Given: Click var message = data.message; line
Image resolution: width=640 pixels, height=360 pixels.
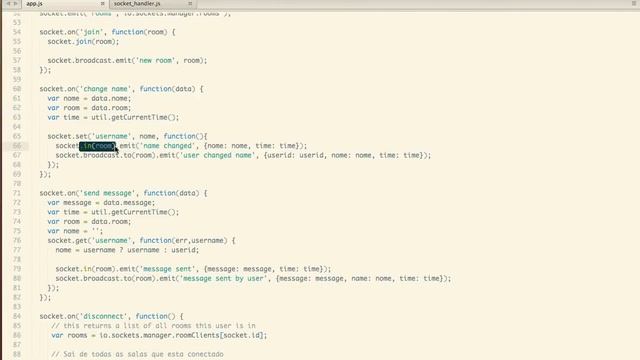Looking at the screenshot, I should 101,203.
